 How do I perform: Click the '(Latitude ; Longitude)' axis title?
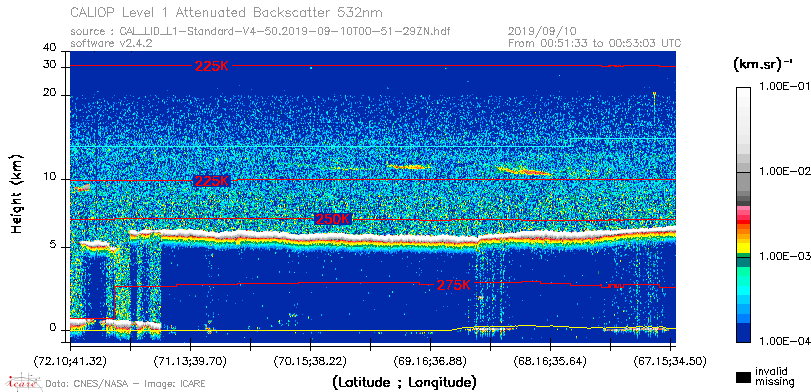point(404,382)
